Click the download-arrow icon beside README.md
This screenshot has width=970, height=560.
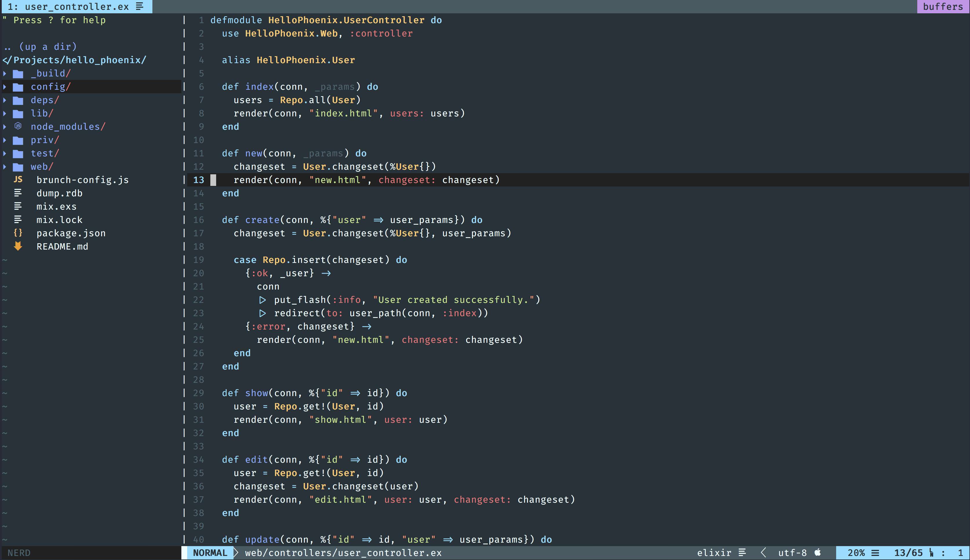pyautogui.click(x=18, y=246)
